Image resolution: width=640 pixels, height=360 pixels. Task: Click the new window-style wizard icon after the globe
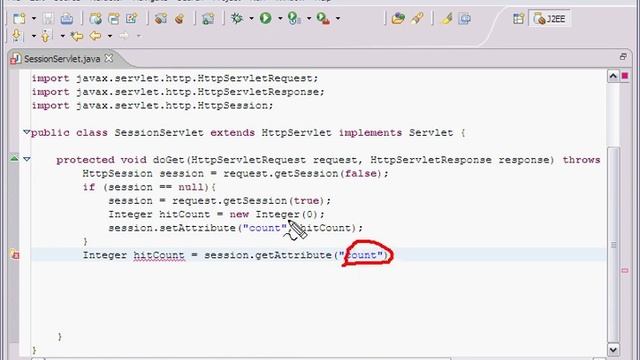113,18
